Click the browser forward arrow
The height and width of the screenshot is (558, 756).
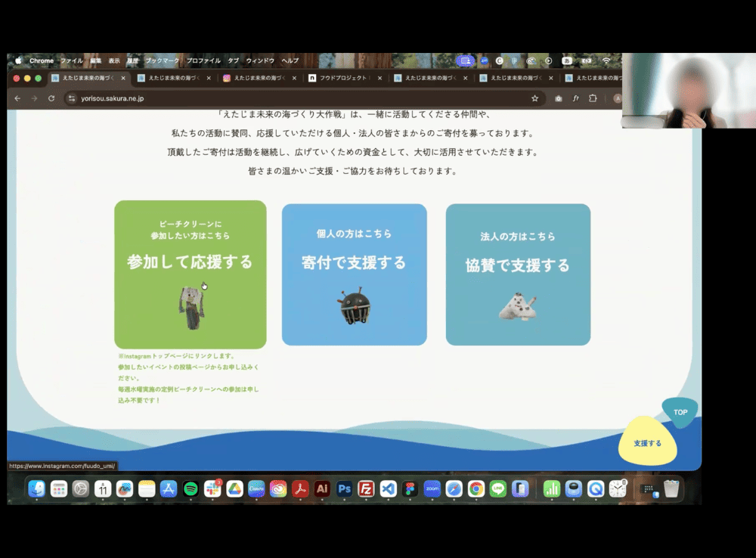[34, 98]
